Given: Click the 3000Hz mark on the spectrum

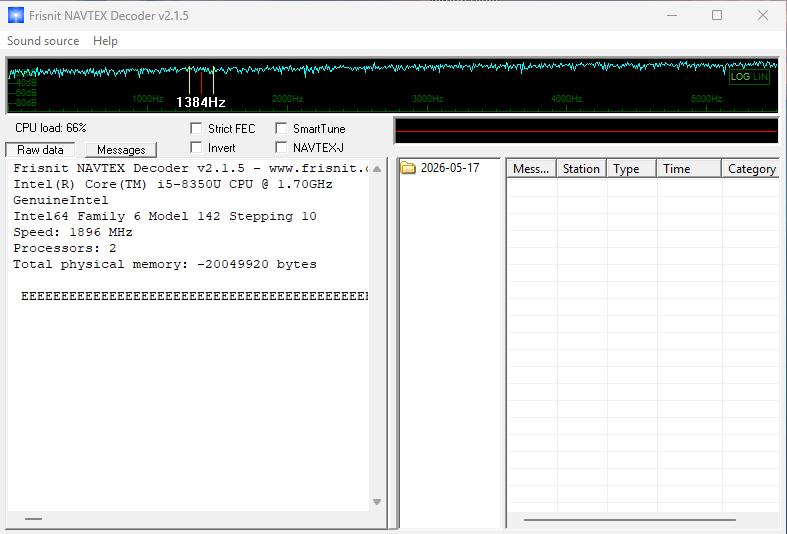Looking at the screenshot, I should pos(428,99).
